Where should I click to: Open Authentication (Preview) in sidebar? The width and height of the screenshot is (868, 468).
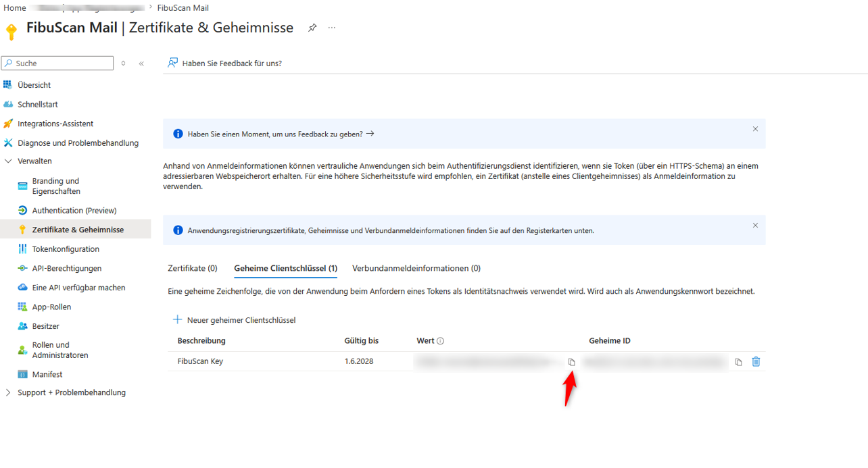76,211
